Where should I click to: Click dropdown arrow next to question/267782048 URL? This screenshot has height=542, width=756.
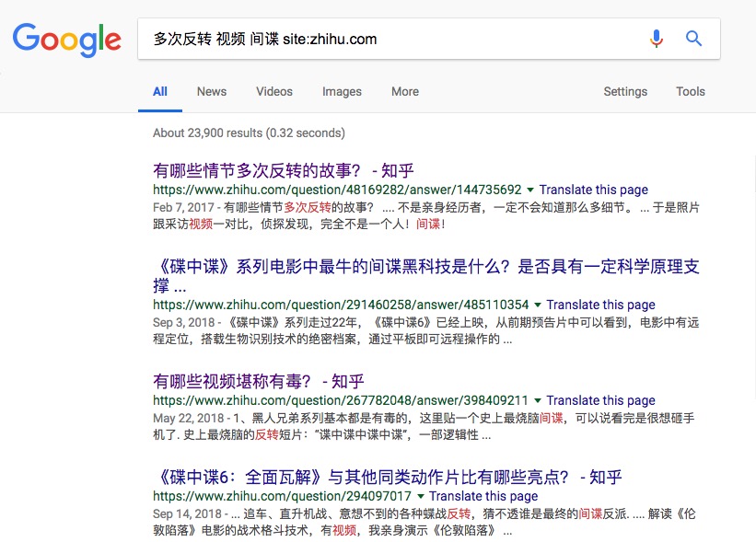coord(538,400)
